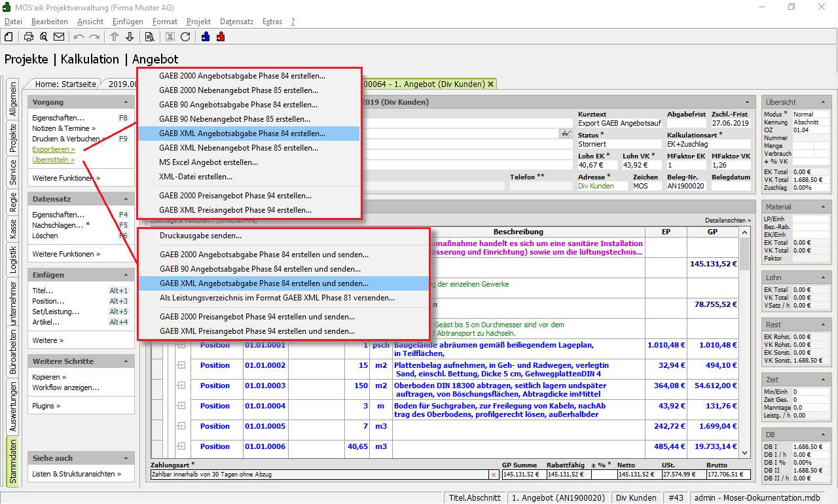
Task: Click the blue puzzle piece icon
Action: [x=206, y=37]
